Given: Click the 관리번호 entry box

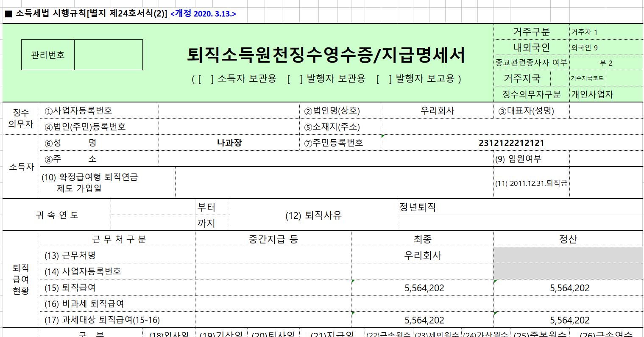Looking at the screenshot, I should pyautogui.click(x=109, y=55).
